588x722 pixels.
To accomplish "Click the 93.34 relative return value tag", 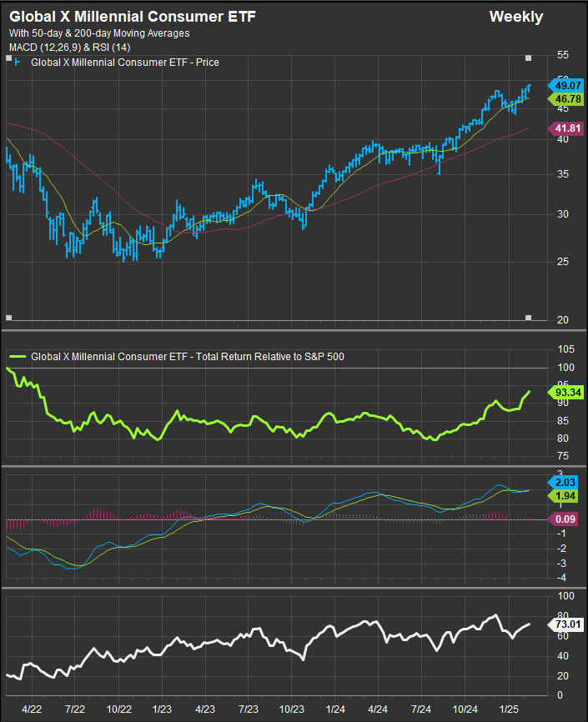I will (565, 393).
